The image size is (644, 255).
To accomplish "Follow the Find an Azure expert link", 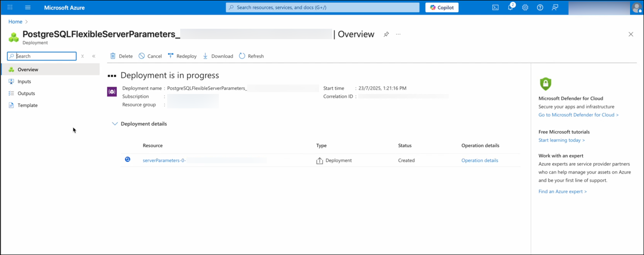I will (562, 192).
